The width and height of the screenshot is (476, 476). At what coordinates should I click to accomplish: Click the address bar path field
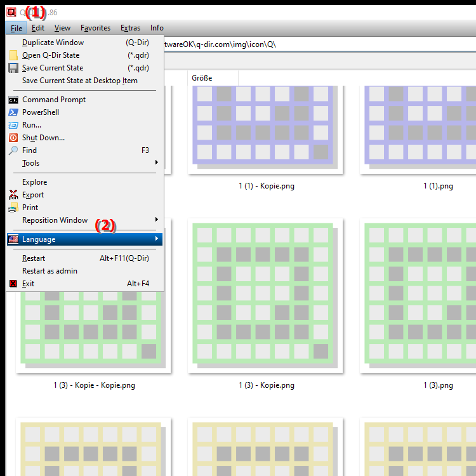coord(320,44)
